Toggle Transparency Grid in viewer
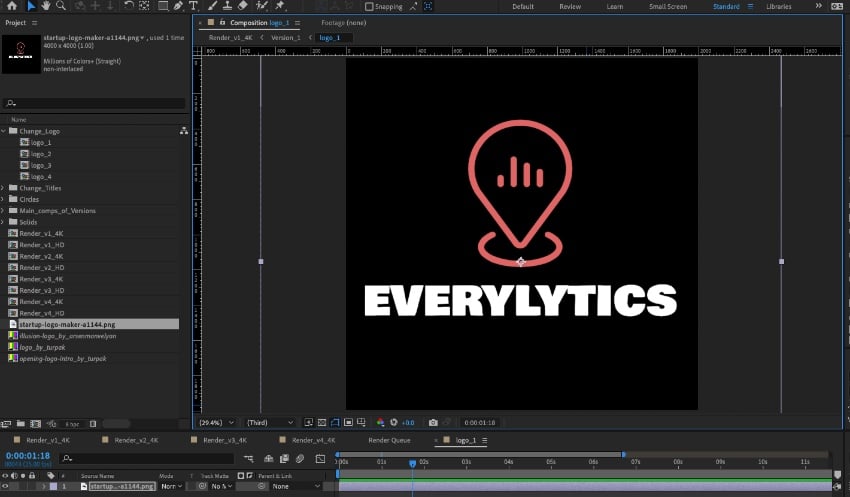The width and height of the screenshot is (850, 497). (x=321, y=423)
